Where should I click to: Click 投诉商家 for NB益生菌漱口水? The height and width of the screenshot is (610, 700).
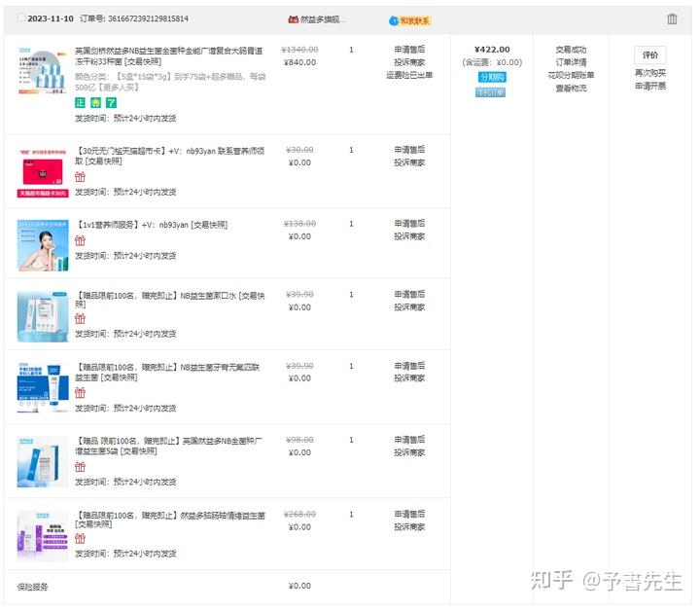pyautogui.click(x=409, y=307)
